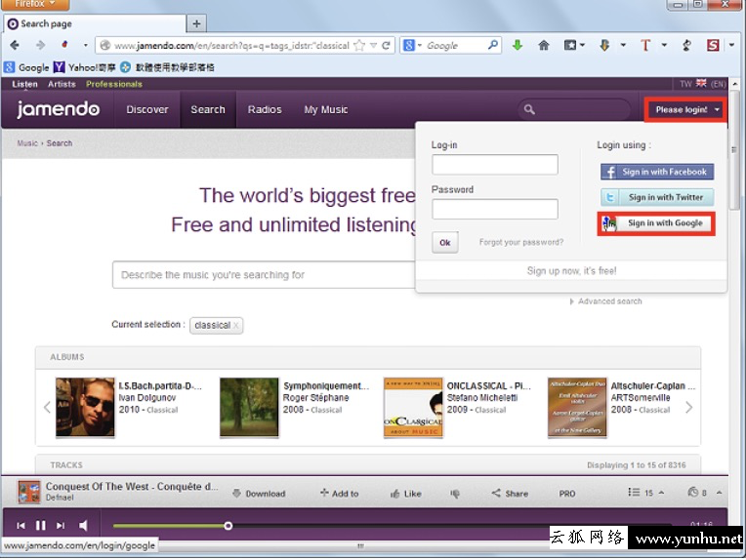The image size is (746, 560).
Task: Open the Please login dropdown
Action: (x=685, y=110)
